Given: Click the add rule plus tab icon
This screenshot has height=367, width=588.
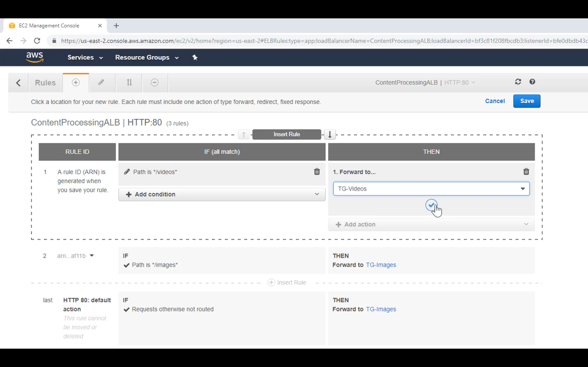Looking at the screenshot, I should click(x=76, y=83).
